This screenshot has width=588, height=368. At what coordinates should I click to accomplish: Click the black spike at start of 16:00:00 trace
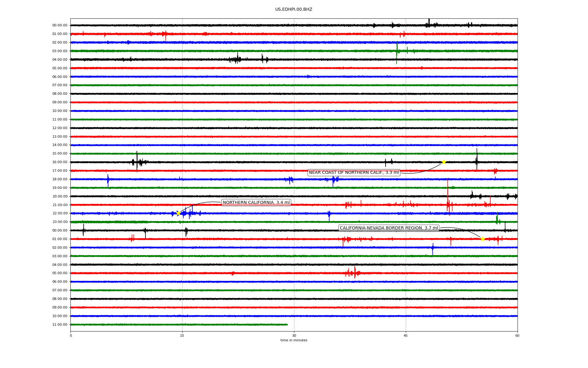click(137, 161)
